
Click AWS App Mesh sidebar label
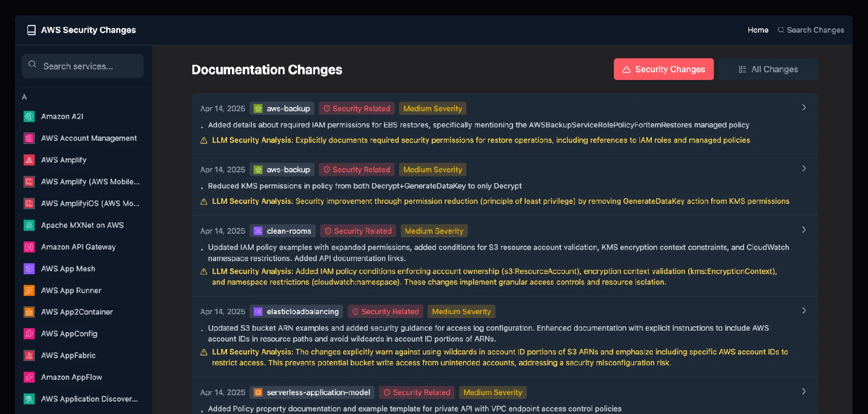[68, 268]
